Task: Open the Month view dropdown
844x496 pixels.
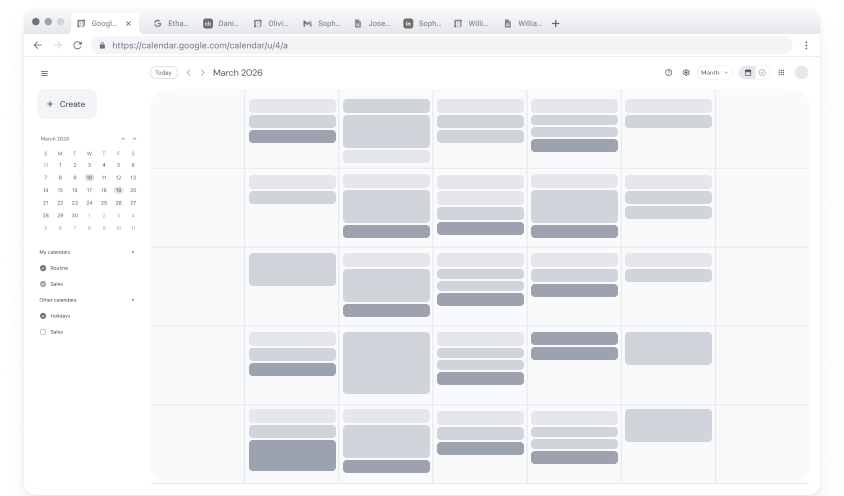Action: tap(715, 73)
